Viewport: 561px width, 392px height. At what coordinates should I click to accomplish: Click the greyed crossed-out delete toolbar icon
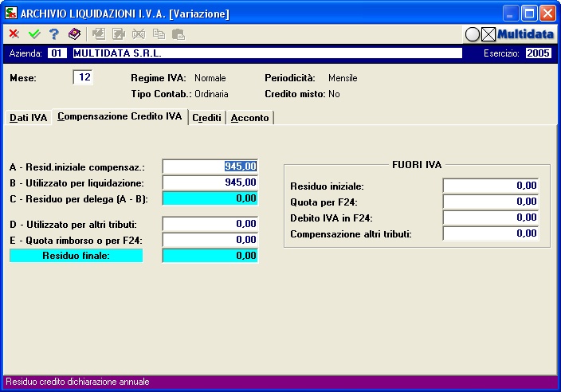139,34
